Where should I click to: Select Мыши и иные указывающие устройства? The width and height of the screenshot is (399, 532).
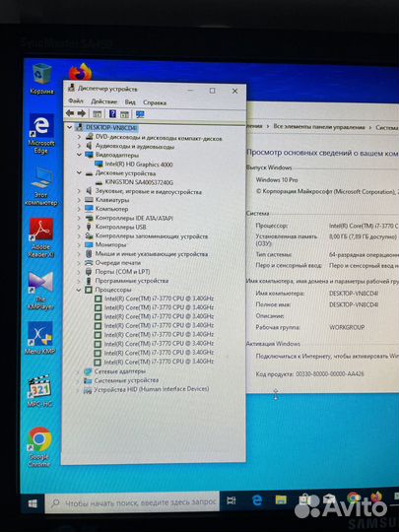pyautogui.click(x=152, y=254)
